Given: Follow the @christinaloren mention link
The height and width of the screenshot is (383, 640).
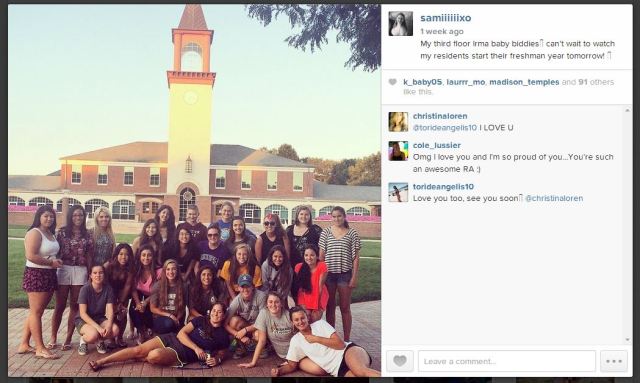Looking at the screenshot, I should pyautogui.click(x=554, y=198).
